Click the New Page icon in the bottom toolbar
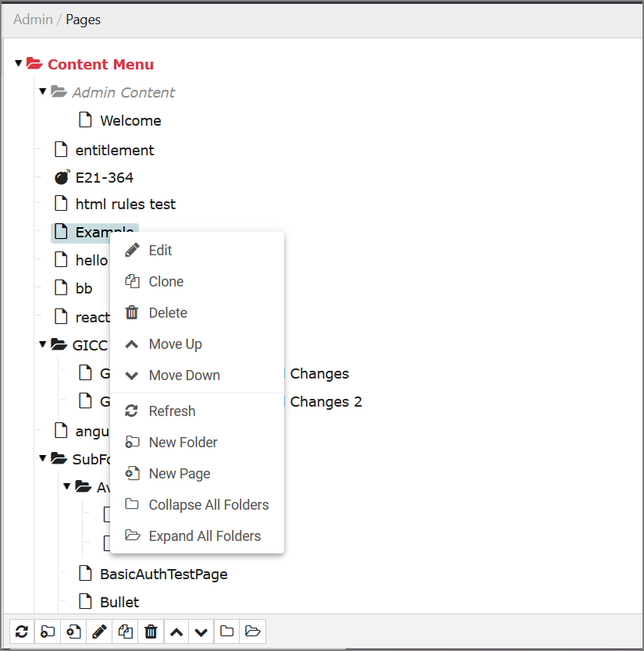 tap(73, 631)
